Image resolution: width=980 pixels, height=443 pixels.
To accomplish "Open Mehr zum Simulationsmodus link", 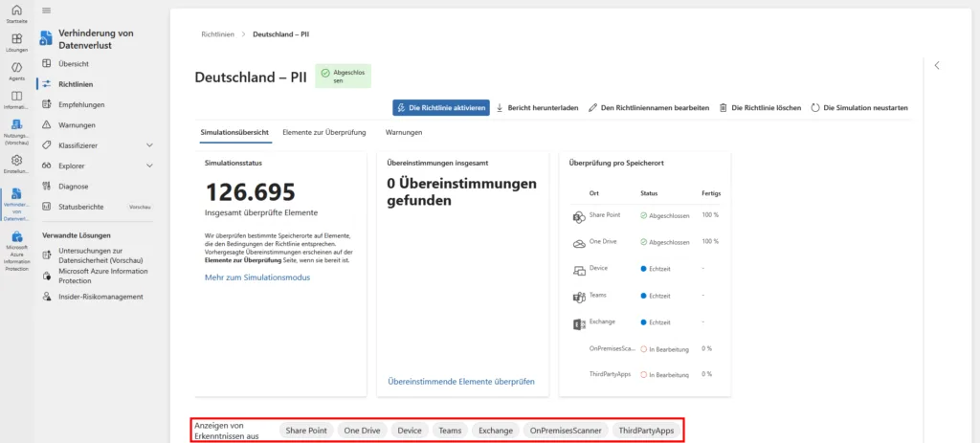I will 256,277.
